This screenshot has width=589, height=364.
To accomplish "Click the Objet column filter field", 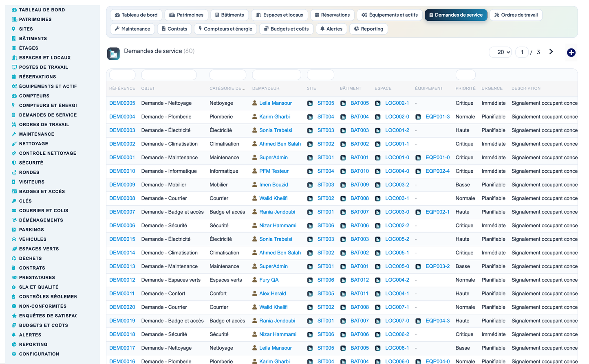I will (x=169, y=75).
